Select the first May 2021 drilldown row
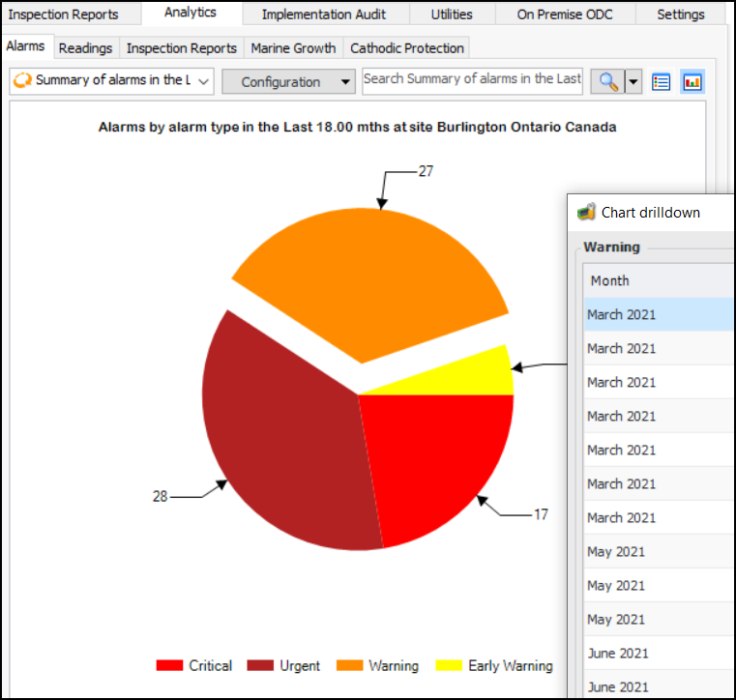 click(658, 551)
